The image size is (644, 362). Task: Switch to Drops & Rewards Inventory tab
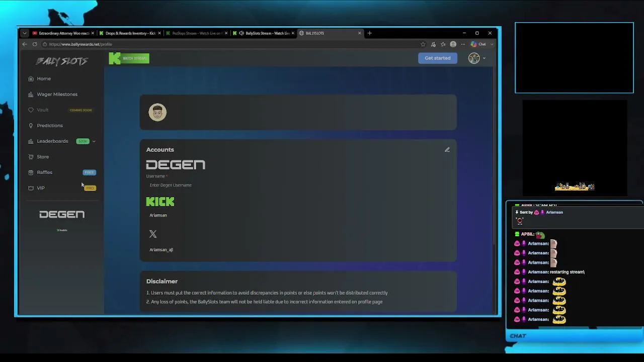(130, 33)
